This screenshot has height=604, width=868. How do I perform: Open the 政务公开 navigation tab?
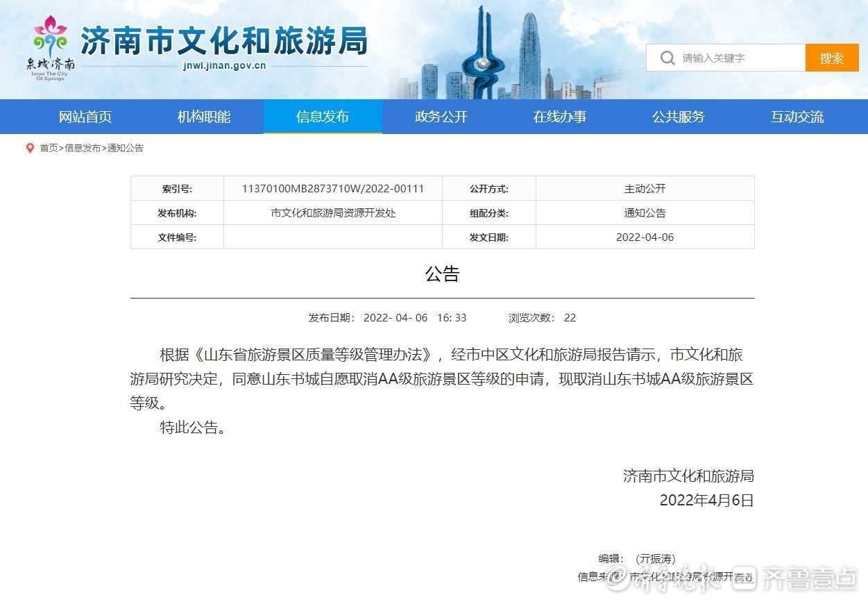pos(441,117)
